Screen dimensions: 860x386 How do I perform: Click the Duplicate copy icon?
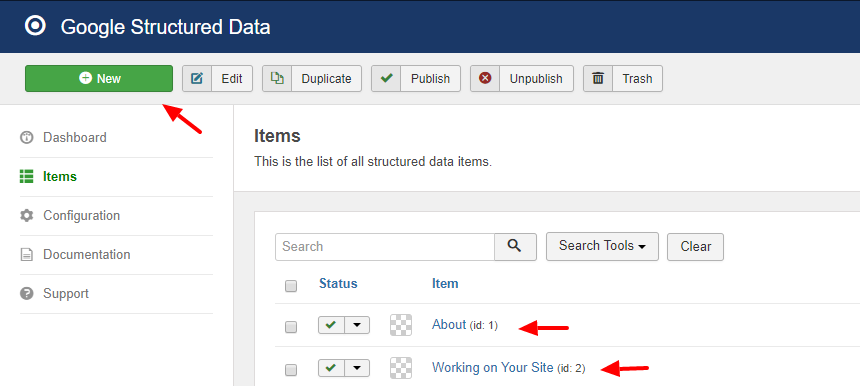(277, 78)
